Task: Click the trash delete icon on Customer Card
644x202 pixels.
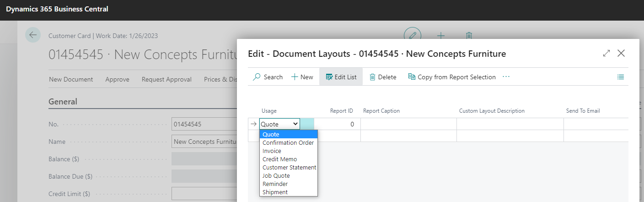Action: (x=468, y=35)
